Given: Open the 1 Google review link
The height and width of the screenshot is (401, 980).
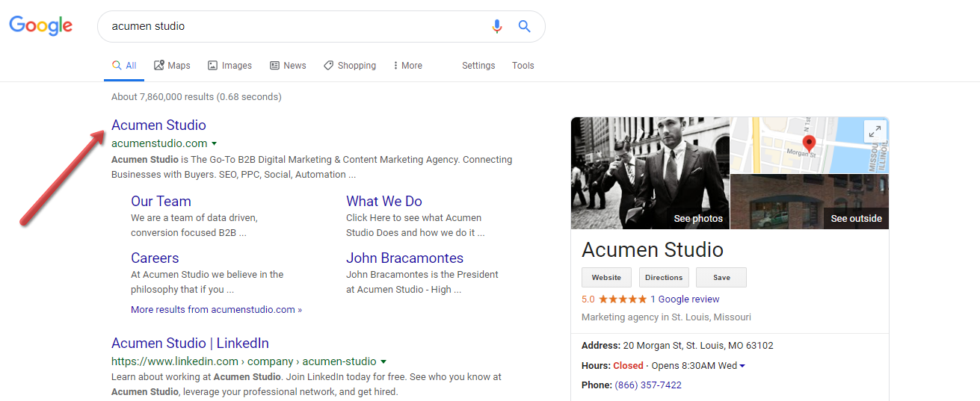Looking at the screenshot, I should click(685, 299).
